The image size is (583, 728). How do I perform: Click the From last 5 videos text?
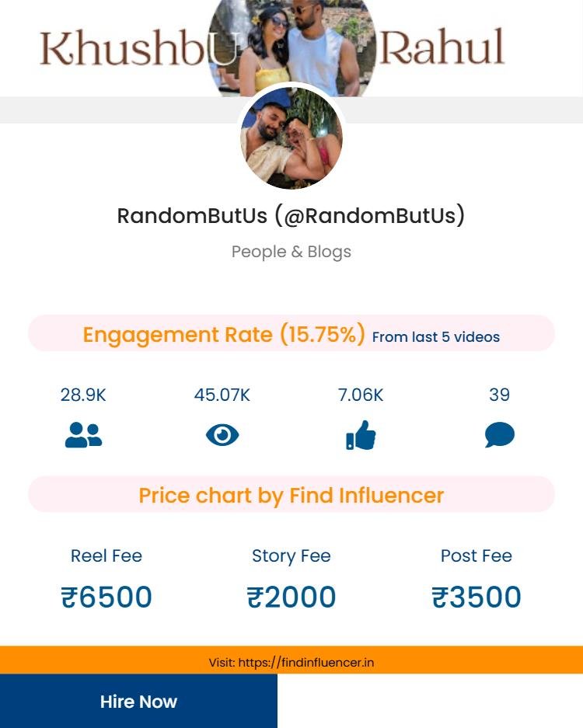[x=435, y=337]
